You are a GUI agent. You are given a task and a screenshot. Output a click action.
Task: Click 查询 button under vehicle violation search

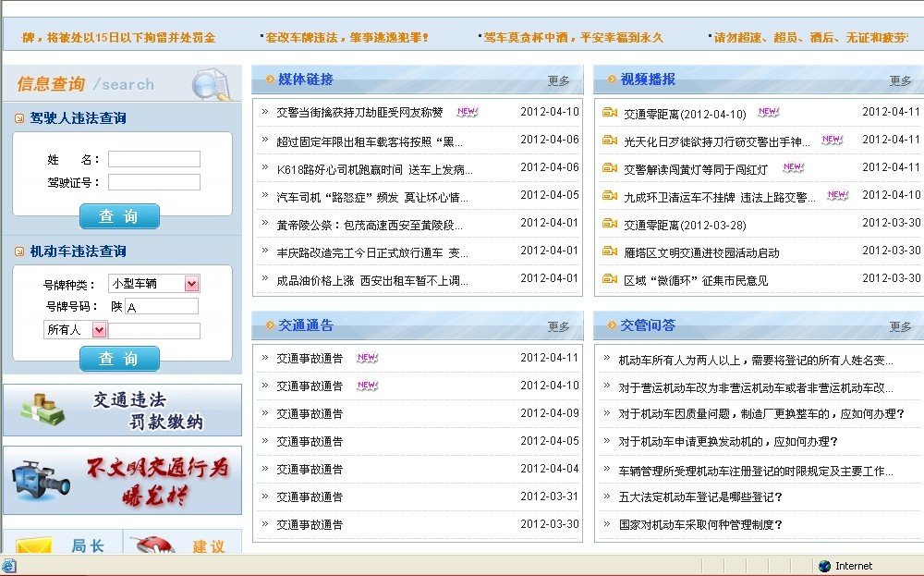118,359
